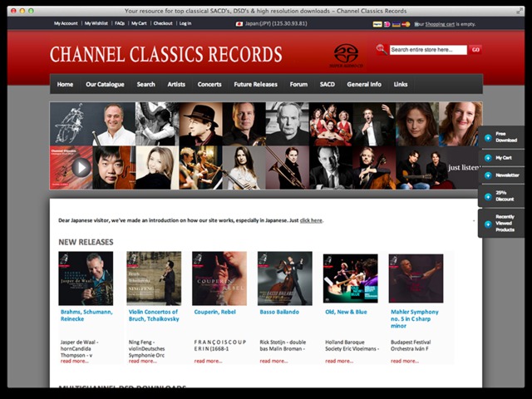Click the man in hat banner photo
532x399 pixels.
point(201,124)
